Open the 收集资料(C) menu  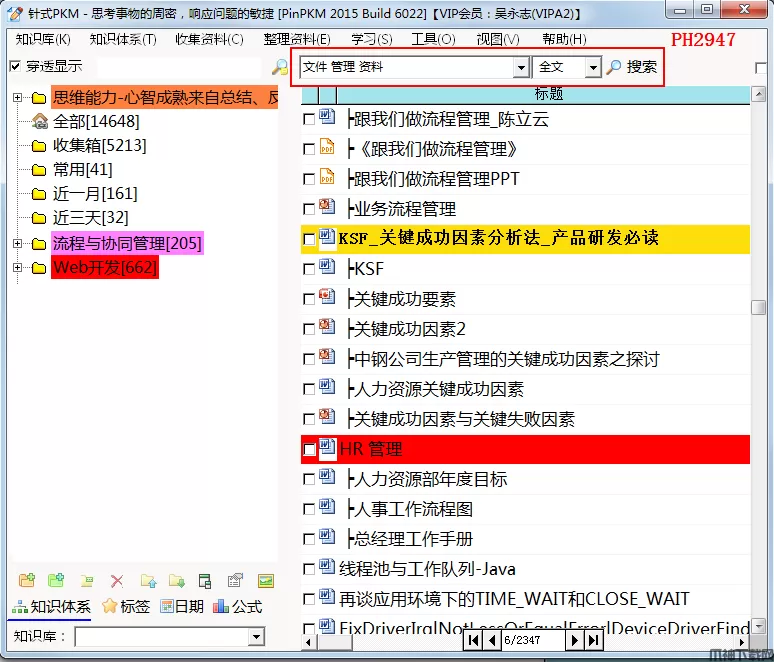pos(209,39)
